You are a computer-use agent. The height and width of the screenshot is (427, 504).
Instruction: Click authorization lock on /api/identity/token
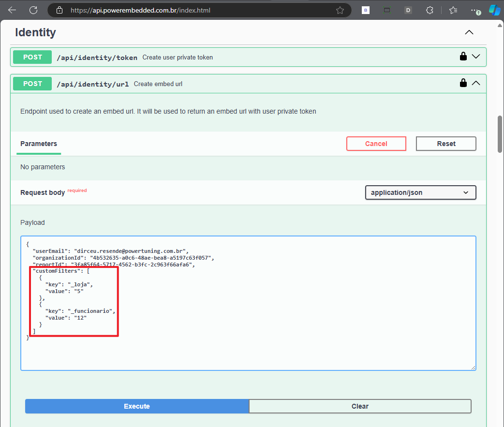coord(463,57)
